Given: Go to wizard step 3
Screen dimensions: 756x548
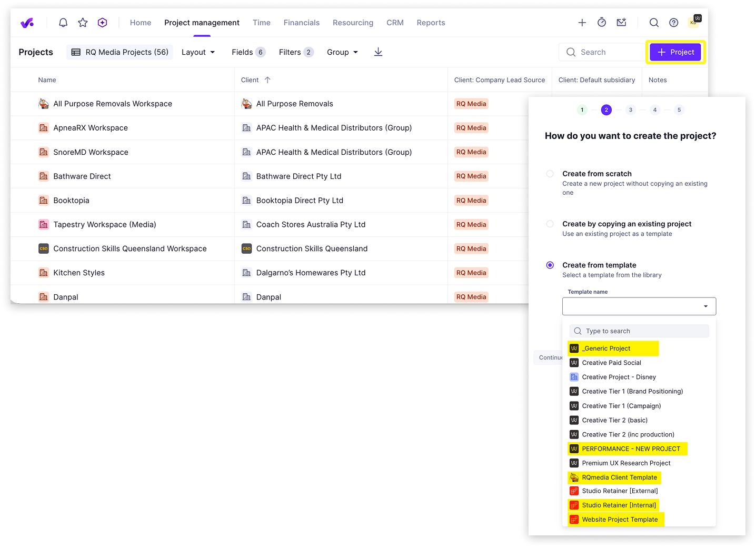Looking at the screenshot, I should pos(631,110).
